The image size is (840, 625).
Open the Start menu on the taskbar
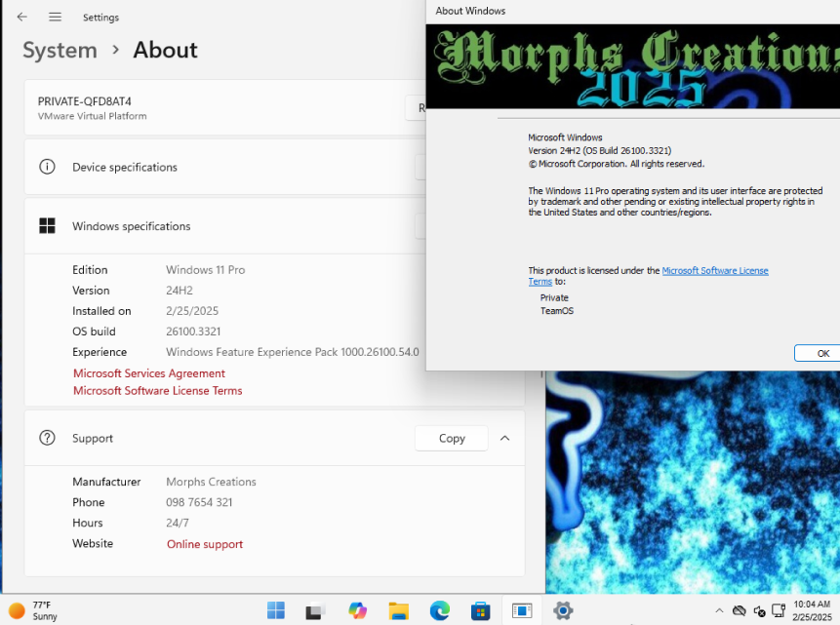pos(276,610)
